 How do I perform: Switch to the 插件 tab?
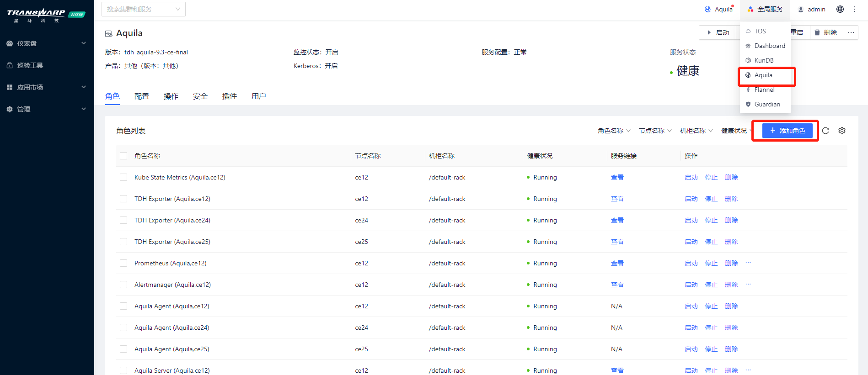tap(230, 96)
